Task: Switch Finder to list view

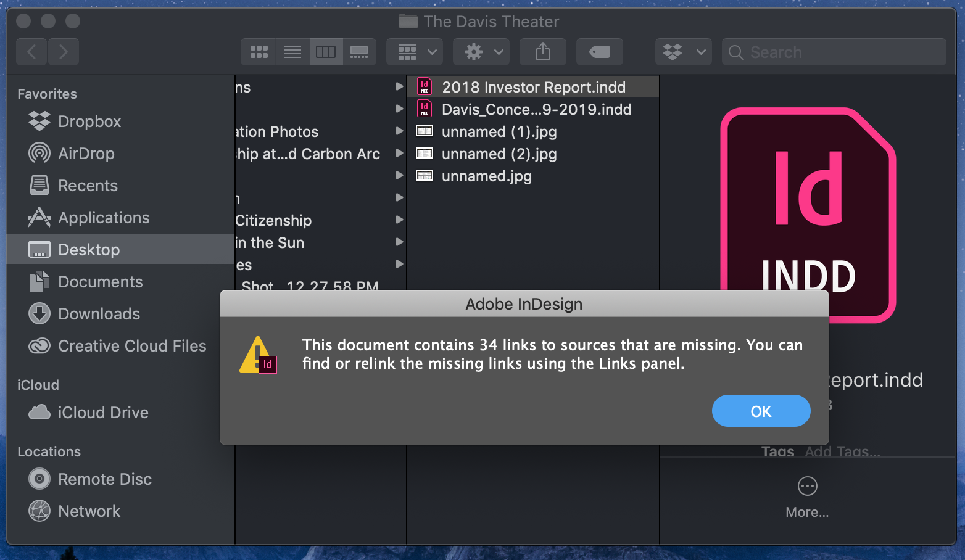Action: coord(292,52)
